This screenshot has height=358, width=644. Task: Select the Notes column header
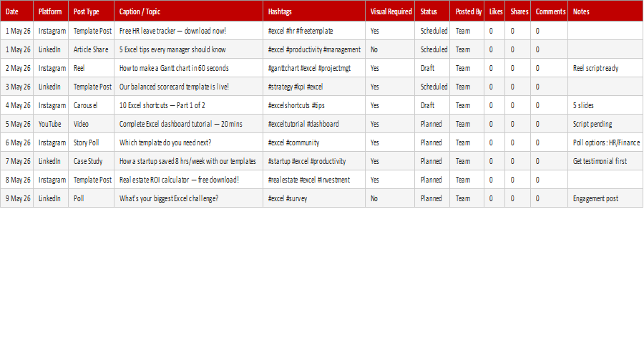point(605,11)
